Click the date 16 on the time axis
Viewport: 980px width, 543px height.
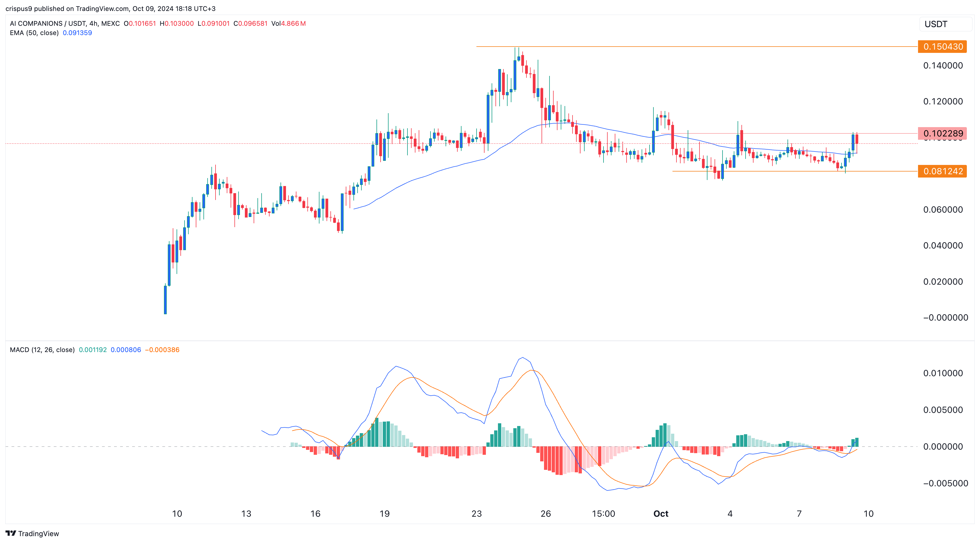pos(315,514)
